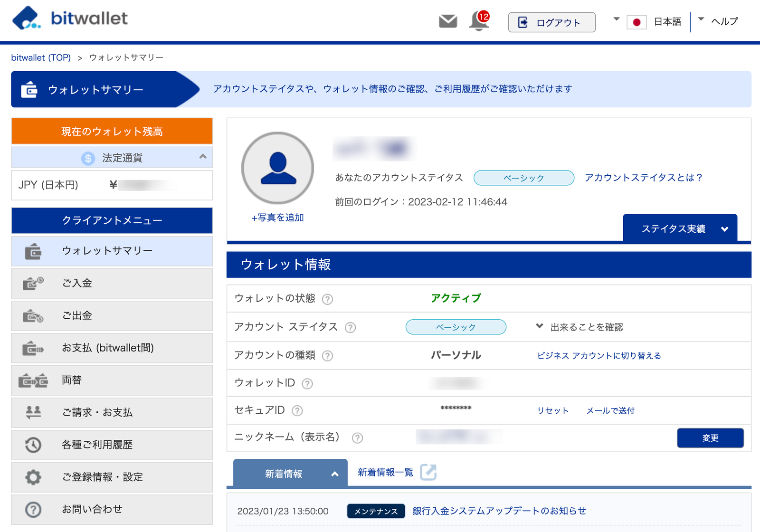The height and width of the screenshot is (532, 760).
Task: Click the パーソナル account type text
Action: point(456,355)
